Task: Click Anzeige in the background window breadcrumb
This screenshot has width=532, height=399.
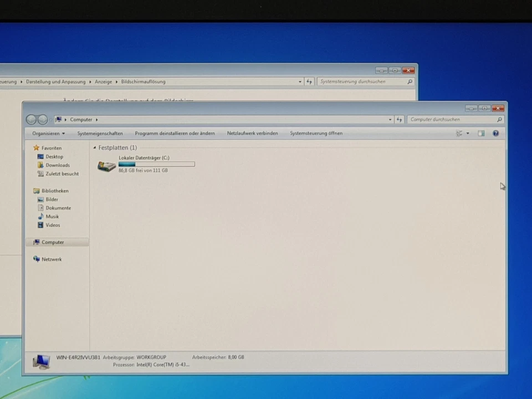Action: pyautogui.click(x=104, y=81)
